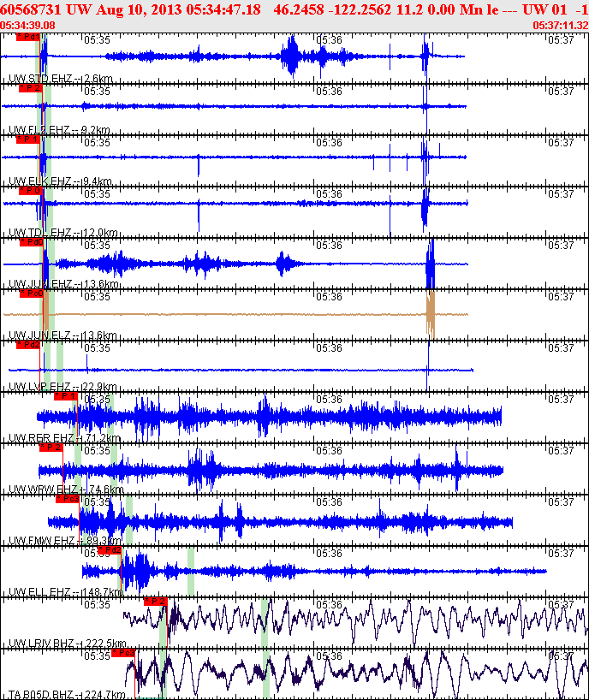Click the P 0 pick flag on TDL trace
This screenshot has width=589, height=700.
coord(30,191)
